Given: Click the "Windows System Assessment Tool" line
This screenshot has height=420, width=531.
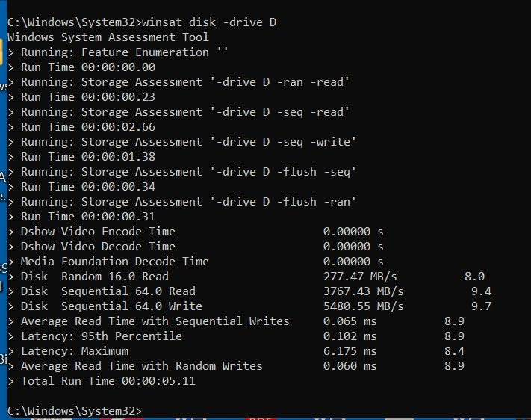Looking at the screenshot, I should (x=108, y=37).
